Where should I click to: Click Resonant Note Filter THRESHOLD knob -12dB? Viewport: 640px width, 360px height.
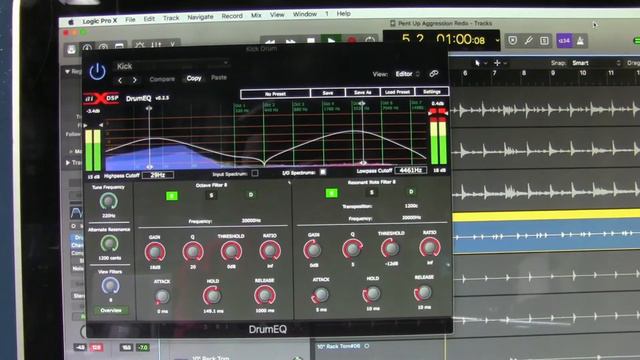click(391, 248)
